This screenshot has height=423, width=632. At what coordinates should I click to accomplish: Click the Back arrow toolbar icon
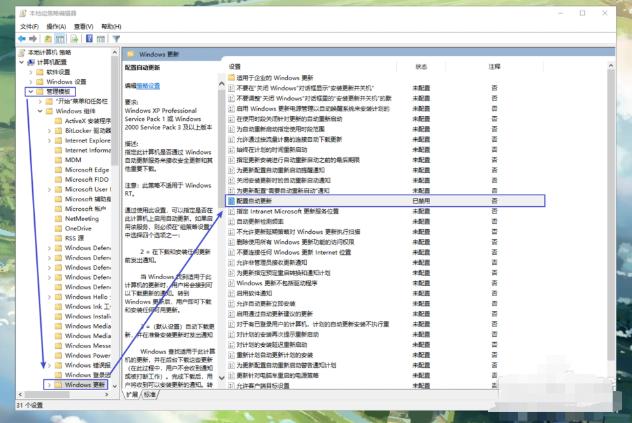pos(22,39)
